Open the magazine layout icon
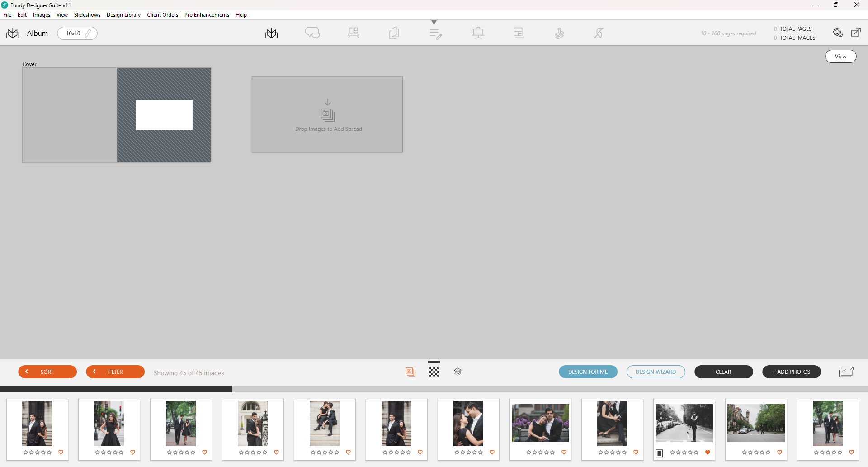The width and height of the screenshot is (868, 467). 519,33
